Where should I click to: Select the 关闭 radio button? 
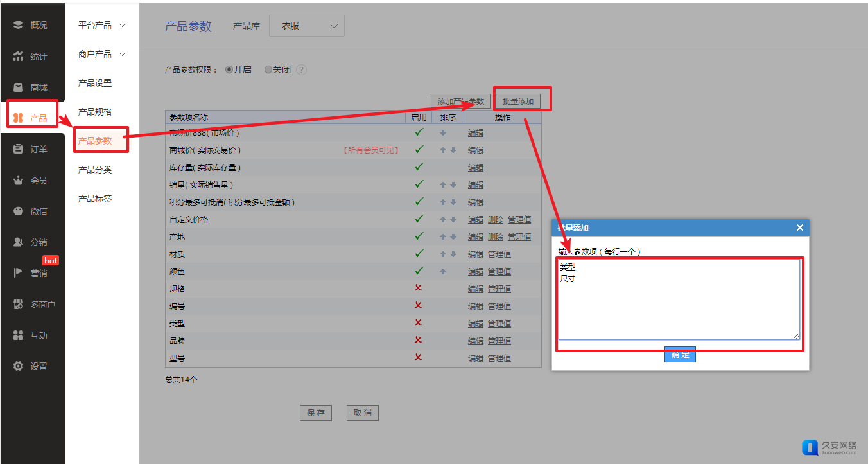pos(268,70)
